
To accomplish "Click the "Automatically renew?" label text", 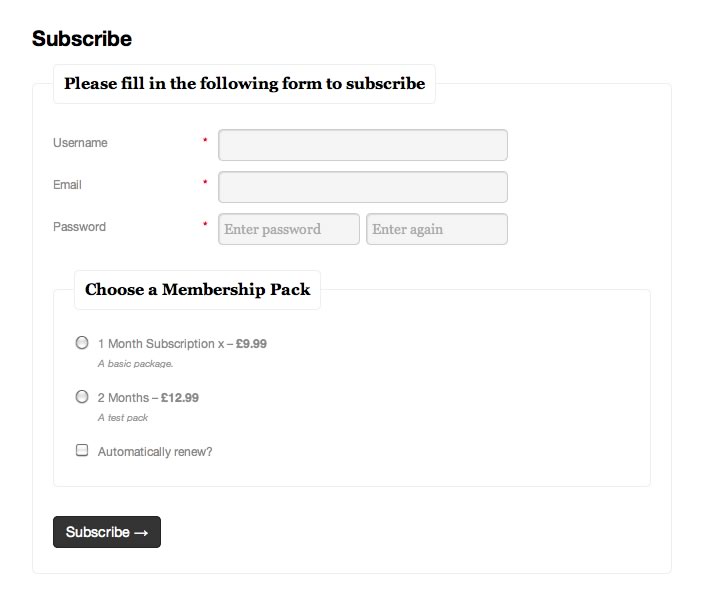I will 155,452.
